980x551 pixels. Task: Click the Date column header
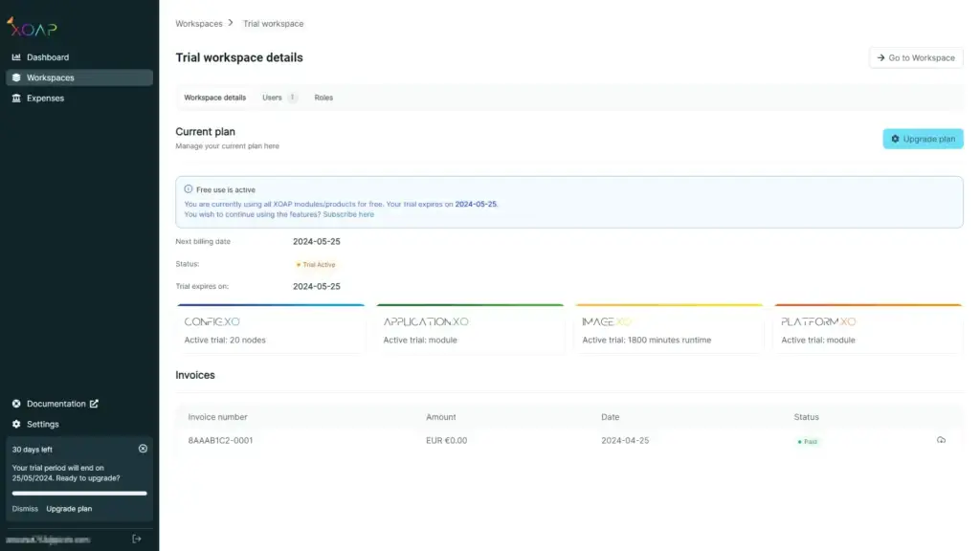pyautogui.click(x=610, y=417)
